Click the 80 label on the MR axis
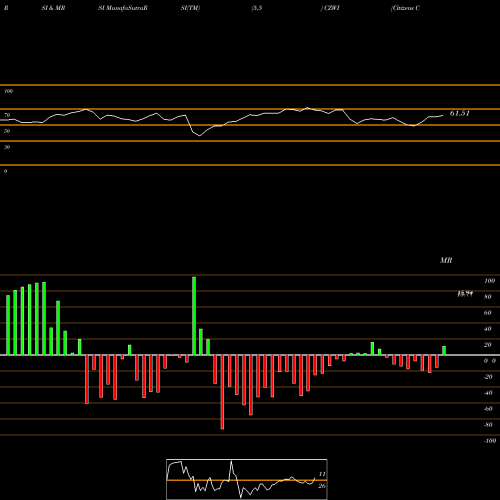The height and width of the screenshot is (500, 500). pos(488,297)
